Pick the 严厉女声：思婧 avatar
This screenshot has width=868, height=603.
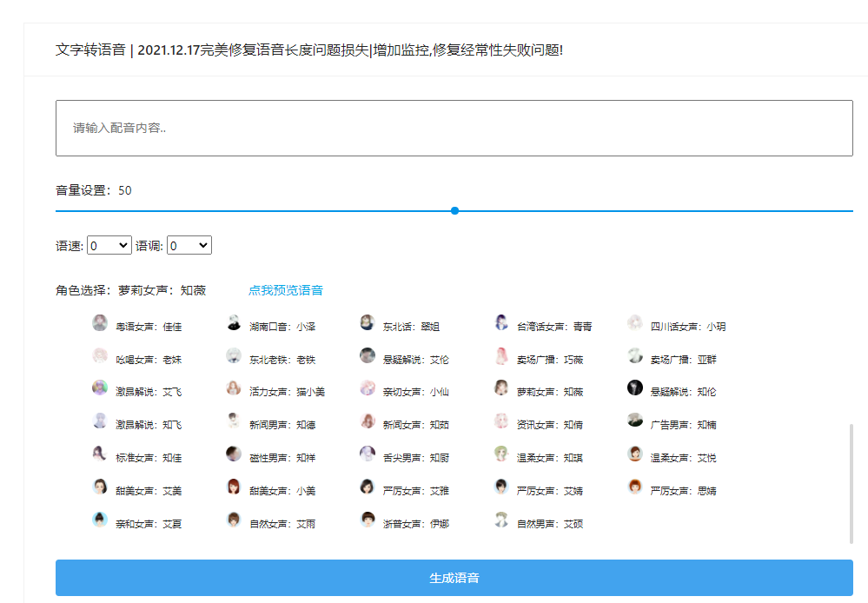(635, 487)
